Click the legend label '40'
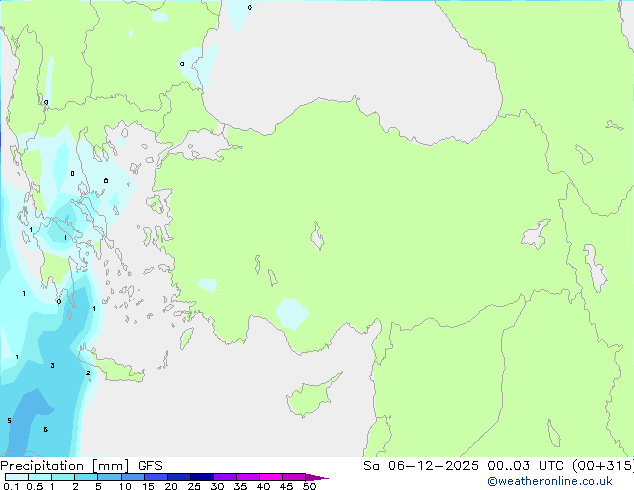Viewport: 634px width, 490px height. (x=263, y=486)
